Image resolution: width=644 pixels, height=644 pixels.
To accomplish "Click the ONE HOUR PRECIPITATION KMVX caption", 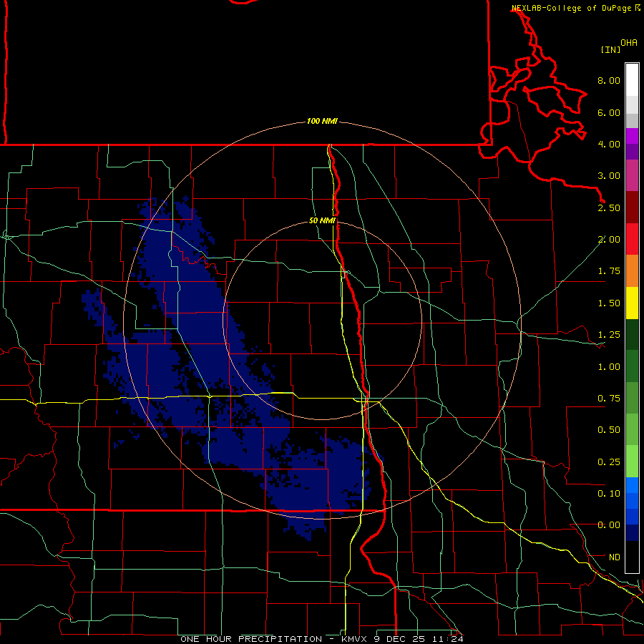I will [x=322, y=639].
